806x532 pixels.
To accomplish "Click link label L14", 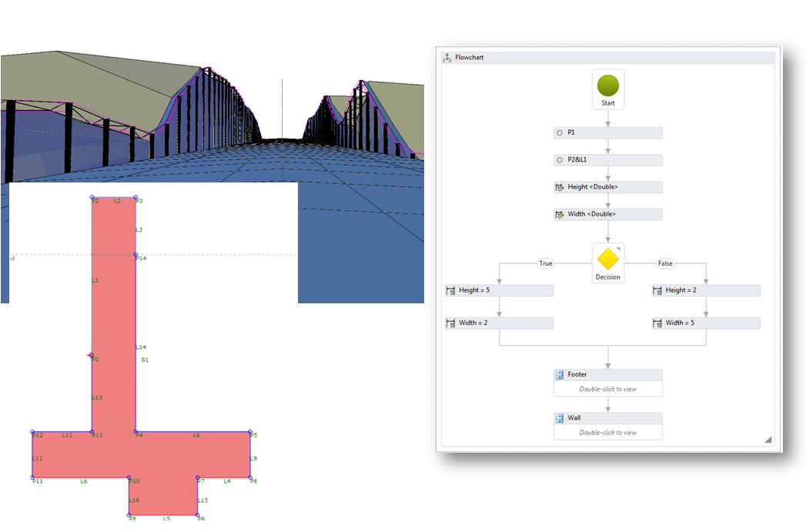I will 141,347.
